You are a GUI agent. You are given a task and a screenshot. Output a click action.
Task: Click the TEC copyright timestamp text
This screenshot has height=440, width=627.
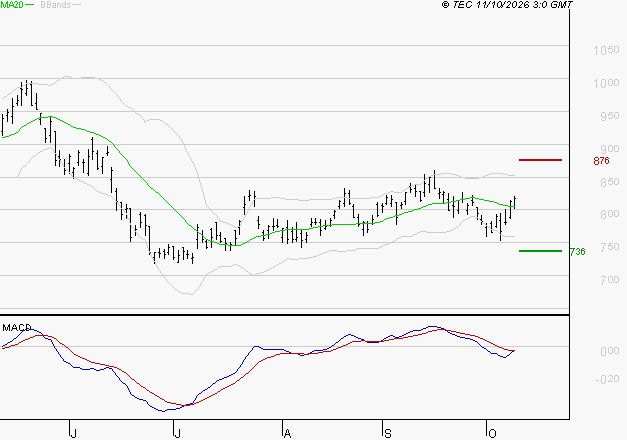pos(507,5)
